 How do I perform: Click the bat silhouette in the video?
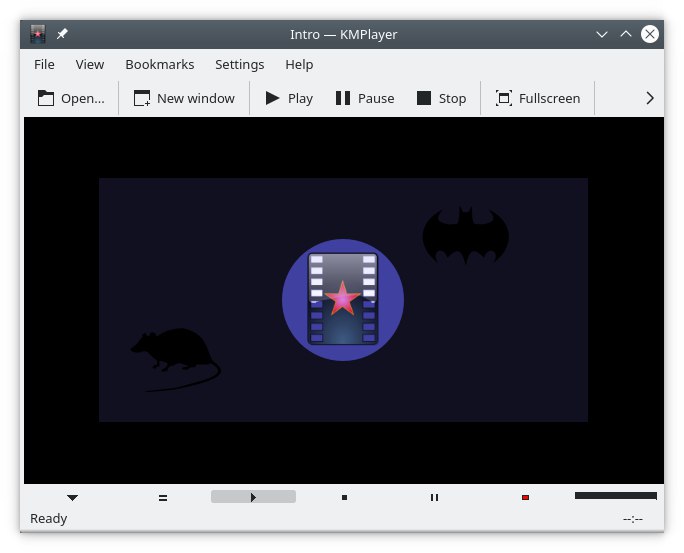[466, 236]
